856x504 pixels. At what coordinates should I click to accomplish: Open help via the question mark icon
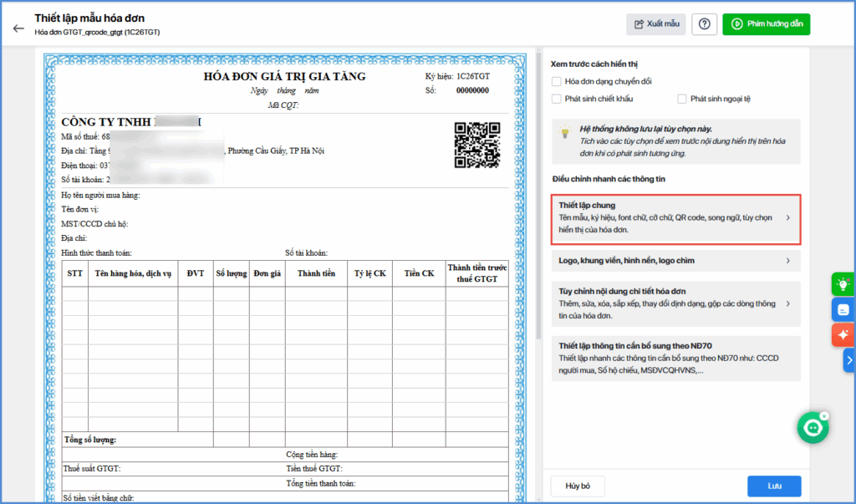coord(704,24)
